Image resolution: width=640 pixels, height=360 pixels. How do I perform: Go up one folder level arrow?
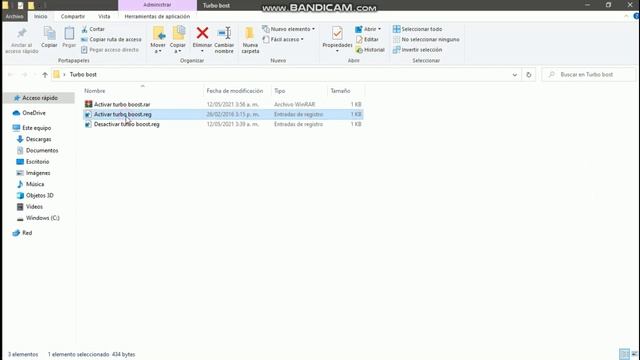[45, 75]
